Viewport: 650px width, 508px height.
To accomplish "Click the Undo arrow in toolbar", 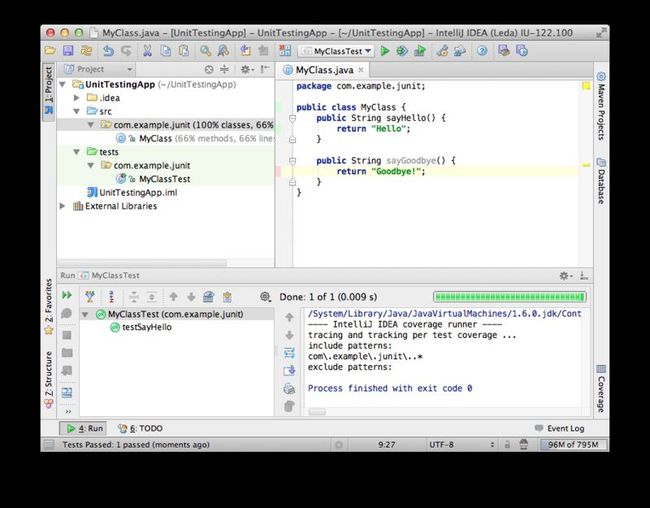I will [108, 51].
